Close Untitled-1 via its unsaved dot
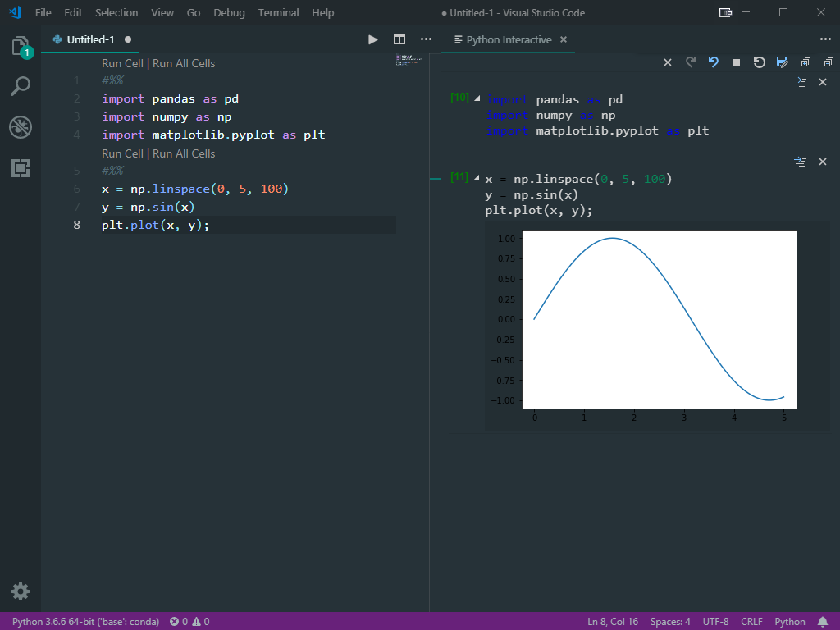 click(x=128, y=39)
